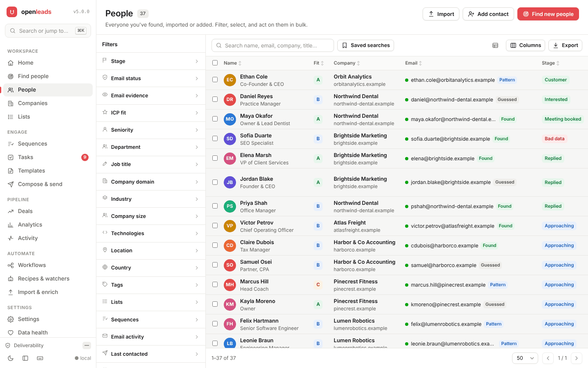Expand the Technologies filter
Viewport: 588px width, 368px height.
(x=151, y=233)
